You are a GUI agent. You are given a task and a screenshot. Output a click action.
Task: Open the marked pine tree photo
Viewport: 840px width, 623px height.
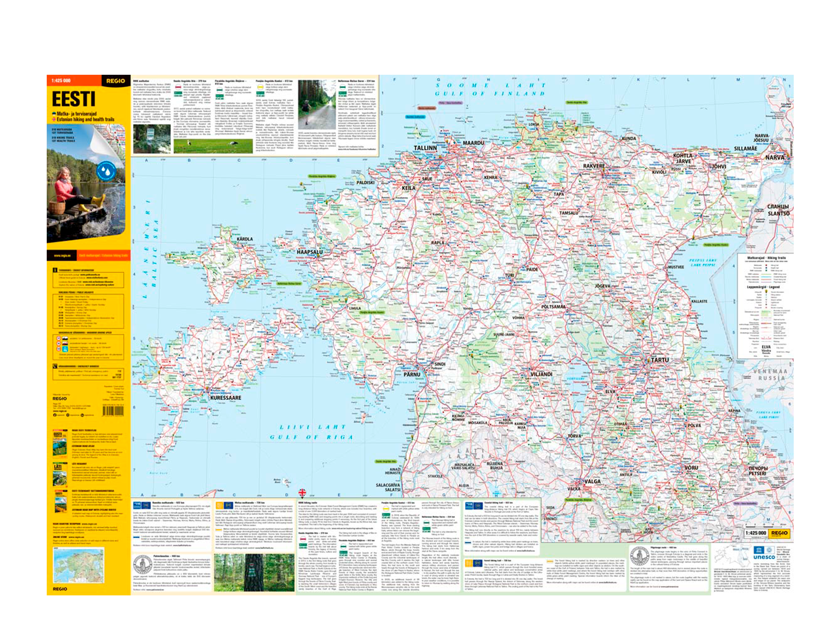[x=254, y=572]
